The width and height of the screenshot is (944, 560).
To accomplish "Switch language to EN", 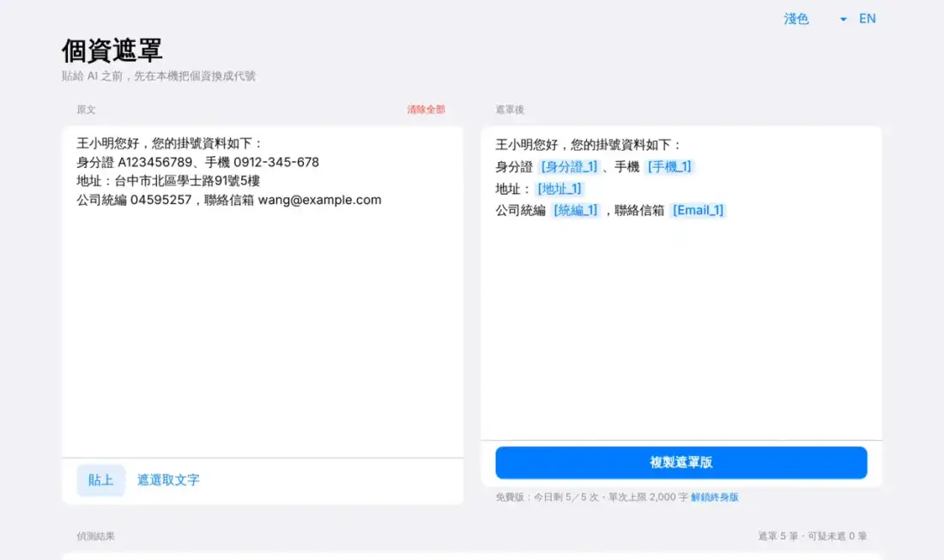I will [867, 19].
